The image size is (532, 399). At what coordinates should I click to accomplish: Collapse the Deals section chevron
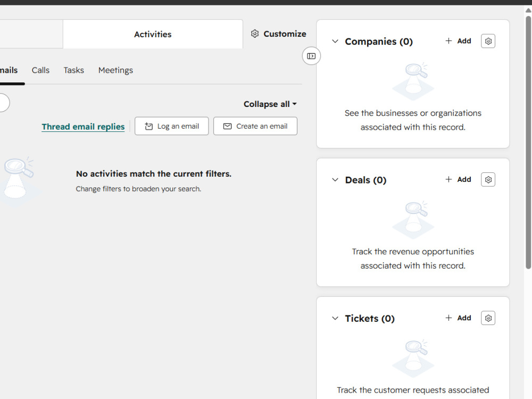[335, 180]
